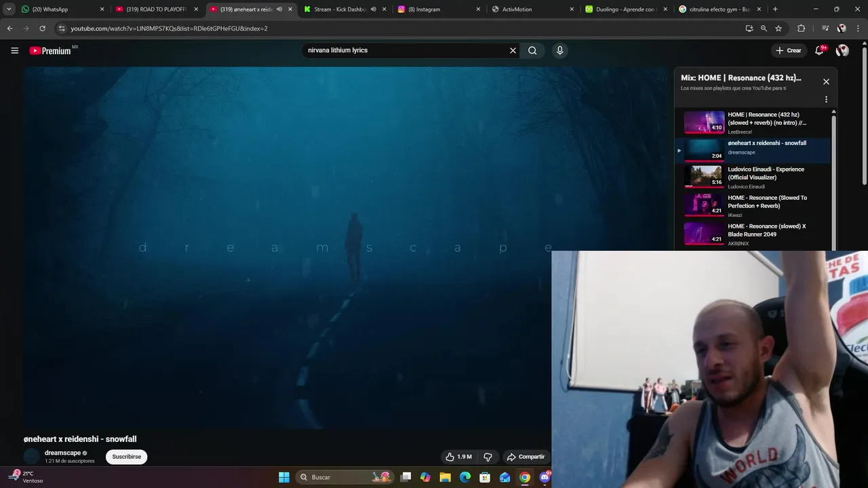Clear the search box text with X
This screenshot has width=868, height=488.
tap(513, 50)
